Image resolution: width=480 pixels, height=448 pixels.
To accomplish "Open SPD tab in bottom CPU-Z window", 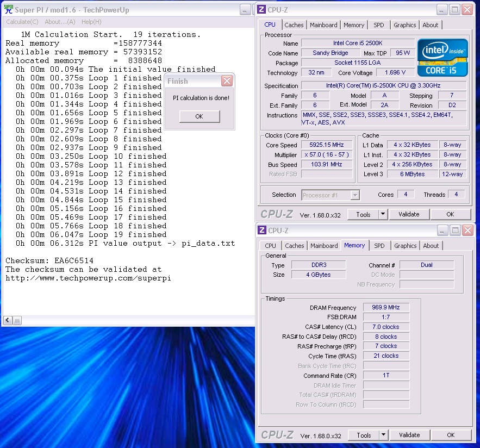I will tap(379, 246).
